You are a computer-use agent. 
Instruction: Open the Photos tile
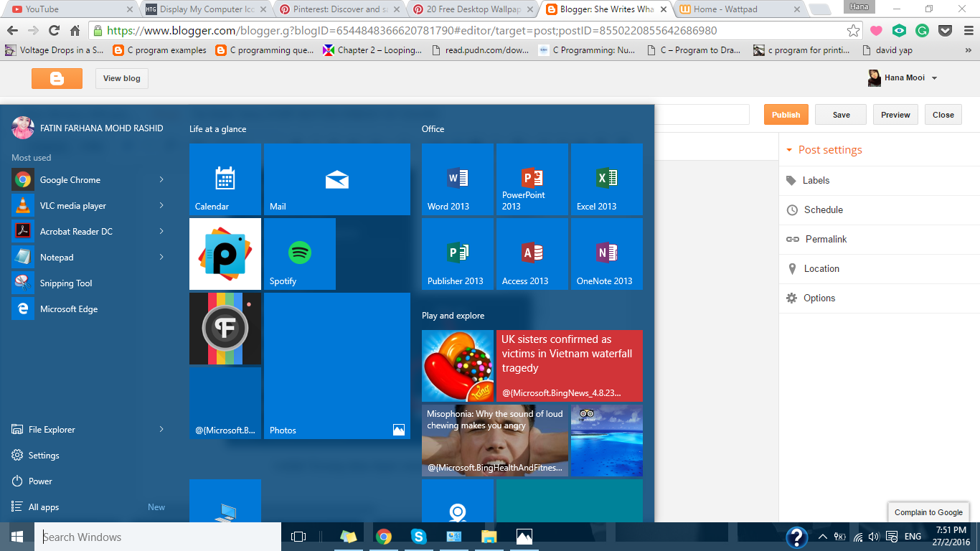[x=337, y=366]
